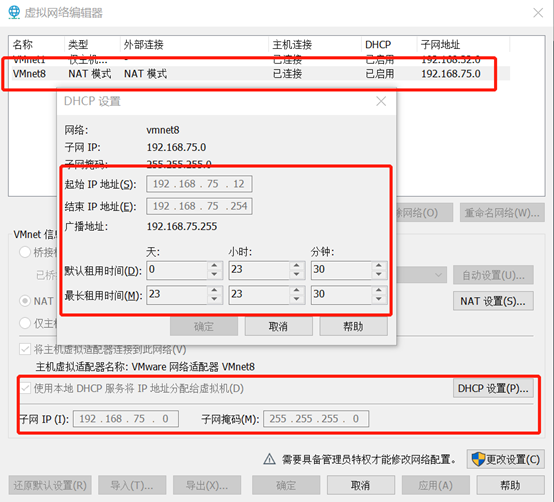Increase max lease days with up arrow
Viewport: 554px width, 502px height.
tap(214, 290)
